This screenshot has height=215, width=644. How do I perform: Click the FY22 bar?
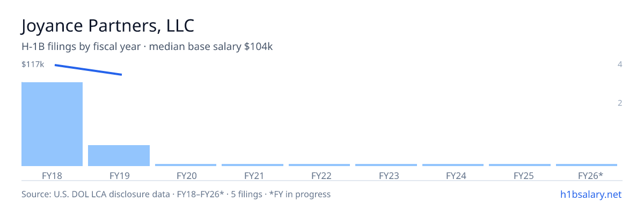[x=319, y=165]
